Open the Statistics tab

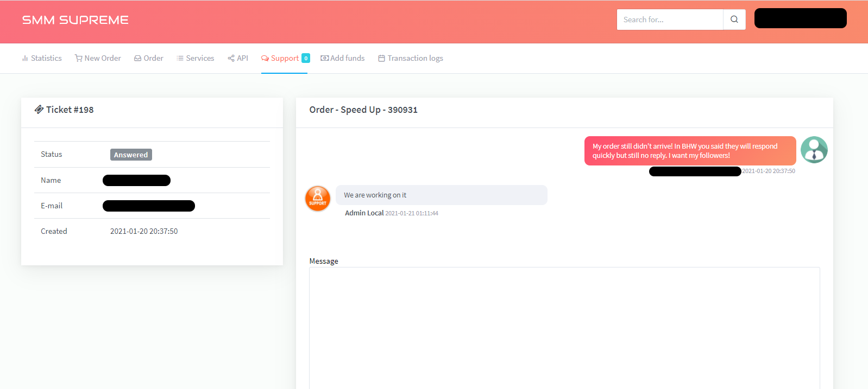coord(42,58)
